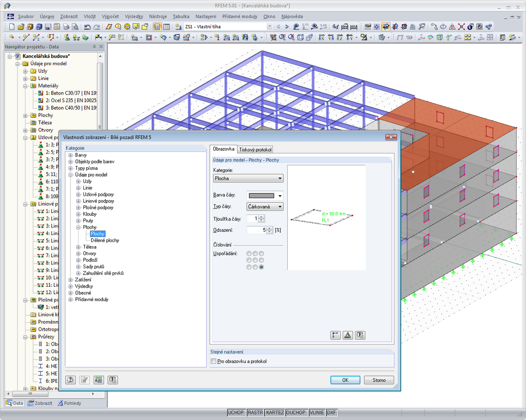526x420 pixels.
Task: Expand the 'Pruty' category node
Action: coord(79,221)
